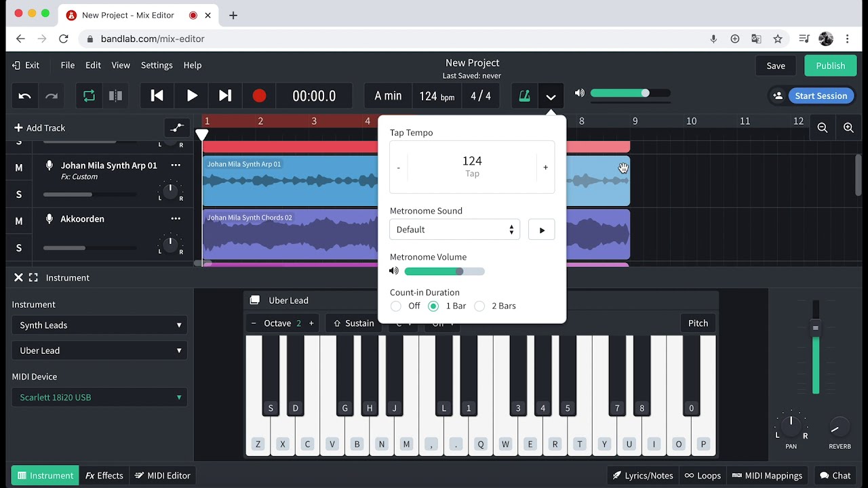Screen dimensions: 868x488
Task: Click the split region tool icon
Action: 116,96
